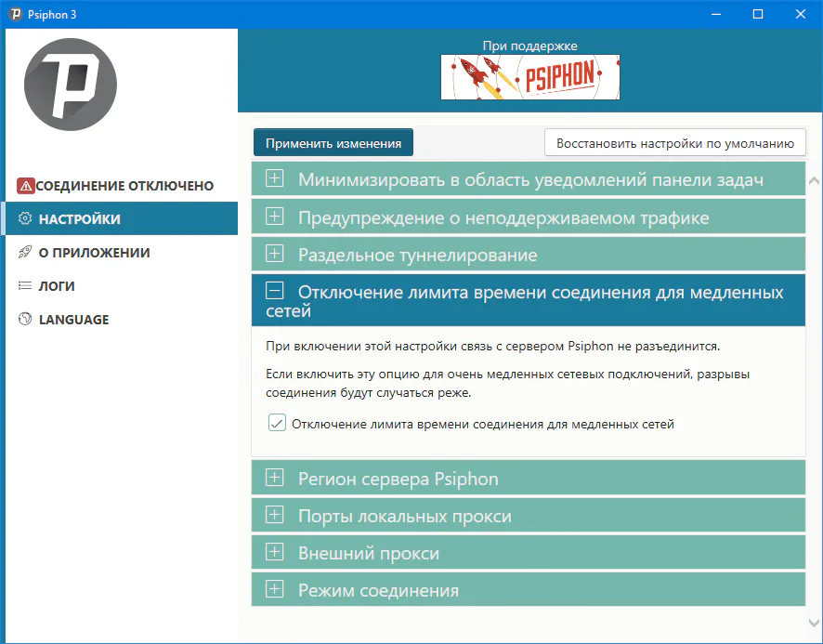The width and height of the screenshot is (823, 644).
Task: Maximize the Psiphon 3 window
Action: point(758,14)
